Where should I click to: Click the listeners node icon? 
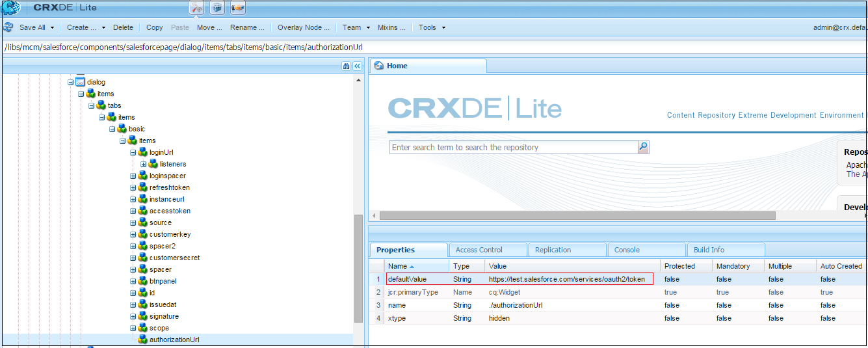click(x=153, y=164)
